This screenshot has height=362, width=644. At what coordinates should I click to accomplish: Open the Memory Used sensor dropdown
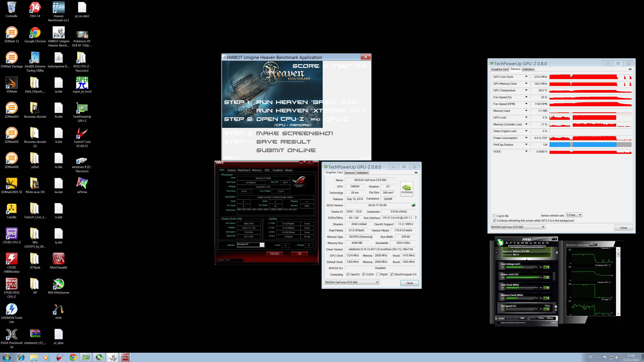coord(526,111)
